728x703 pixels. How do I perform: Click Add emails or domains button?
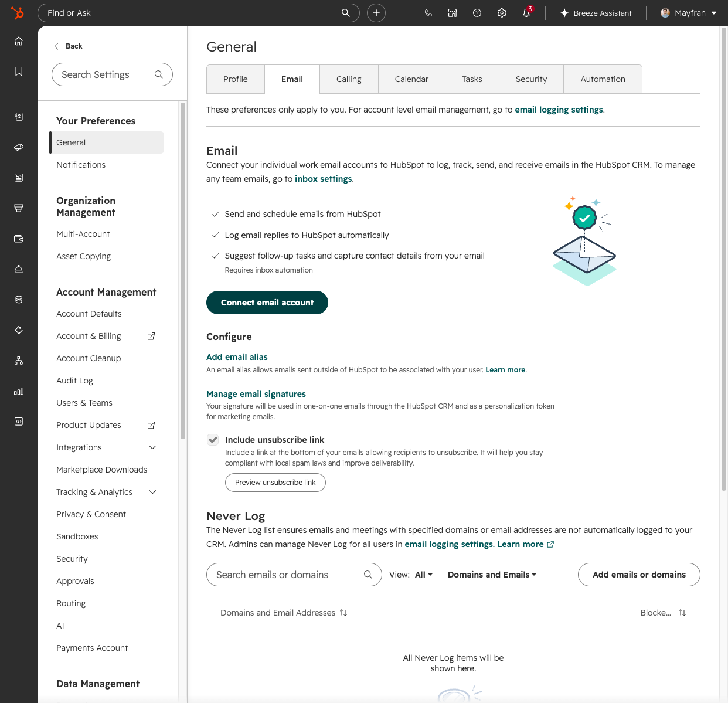639,575
